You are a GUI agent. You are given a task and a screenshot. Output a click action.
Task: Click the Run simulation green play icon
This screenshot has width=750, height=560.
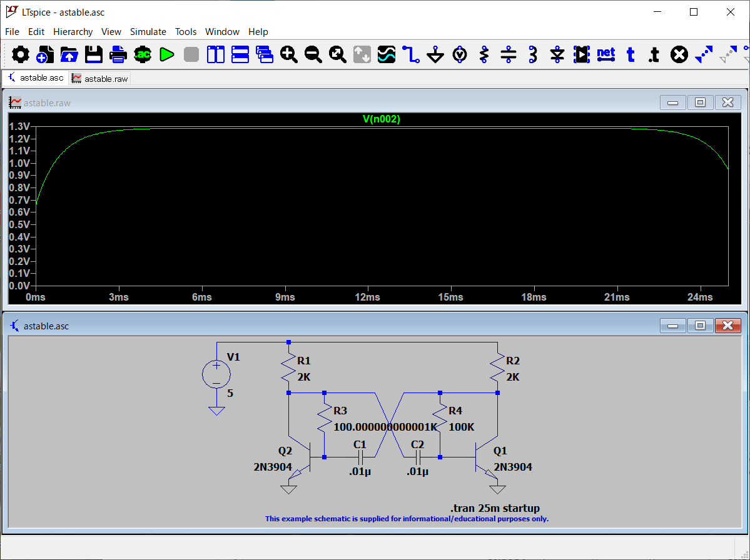pos(166,55)
